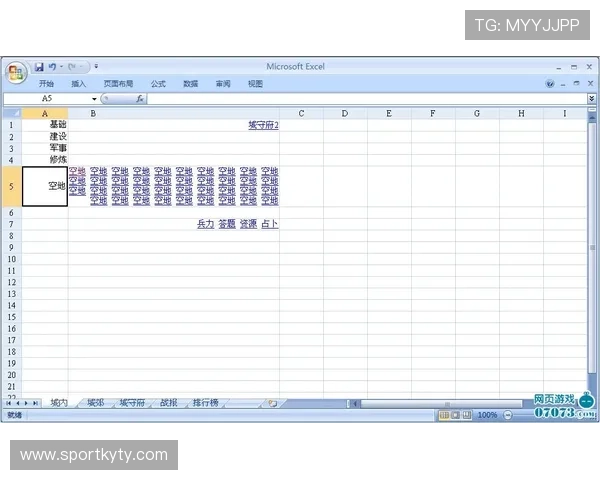This screenshot has height=480, width=600.
Task: Restore the inner workbook window
Action: coord(576,83)
